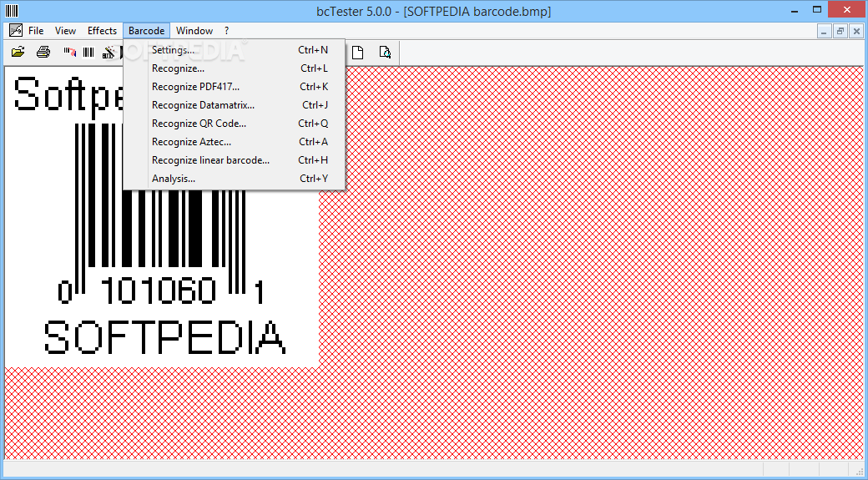This screenshot has width=868, height=480.
Task: Click the printer icon in toolbar
Action: tap(43, 52)
